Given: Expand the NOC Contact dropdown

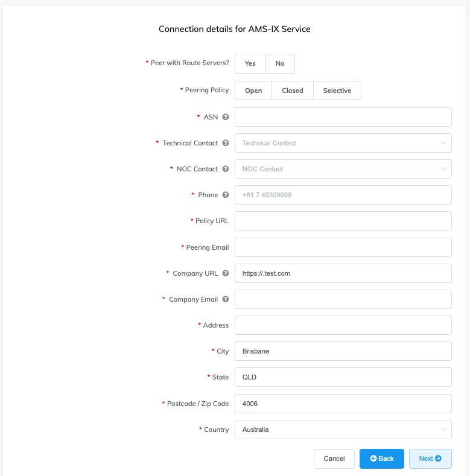Looking at the screenshot, I should [343, 169].
